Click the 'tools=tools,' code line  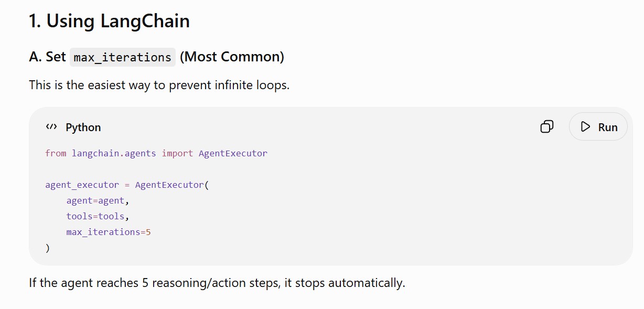coord(98,217)
